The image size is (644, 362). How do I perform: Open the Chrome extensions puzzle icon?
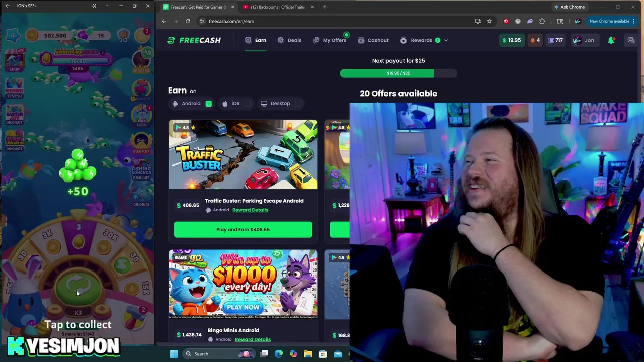(542, 21)
